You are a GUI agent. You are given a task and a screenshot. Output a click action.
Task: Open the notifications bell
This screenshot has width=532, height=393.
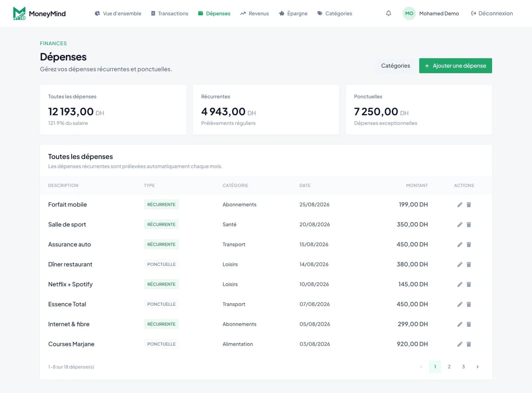pos(388,13)
